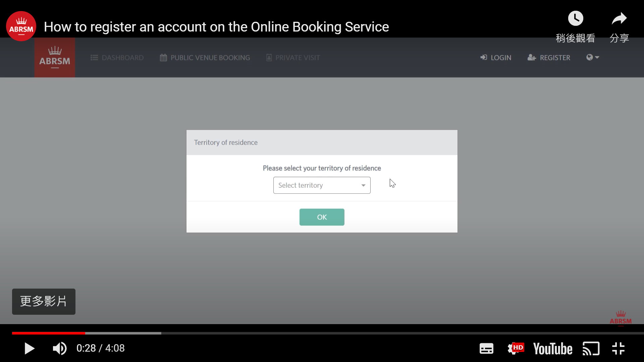Click the Cast to TV icon
Image resolution: width=644 pixels, height=362 pixels.
tap(591, 349)
